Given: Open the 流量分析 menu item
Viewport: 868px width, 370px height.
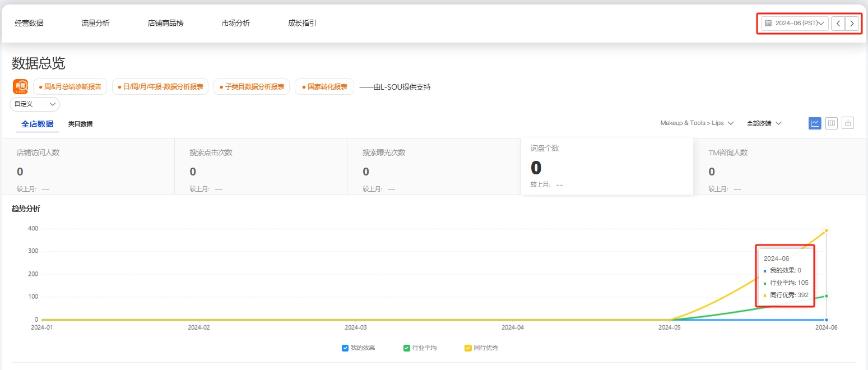Looking at the screenshot, I should [x=95, y=24].
